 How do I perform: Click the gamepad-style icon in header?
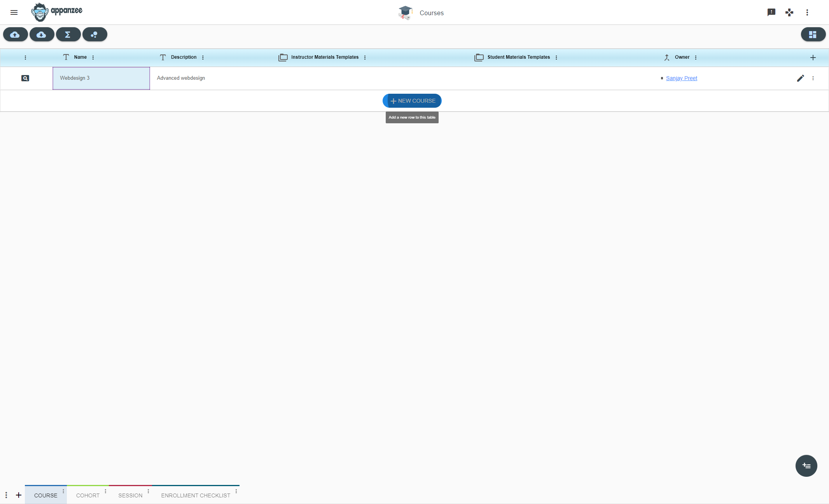[x=789, y=12]
